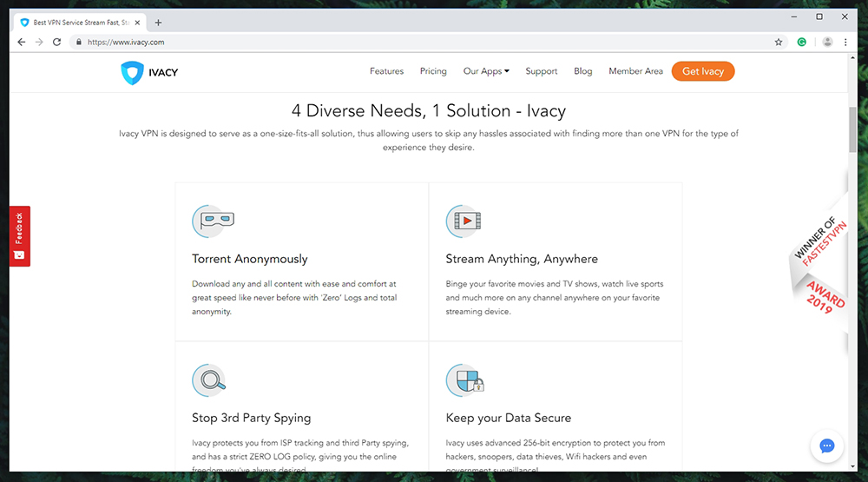Open the green Grammarly extension icon

coord(801,42)
